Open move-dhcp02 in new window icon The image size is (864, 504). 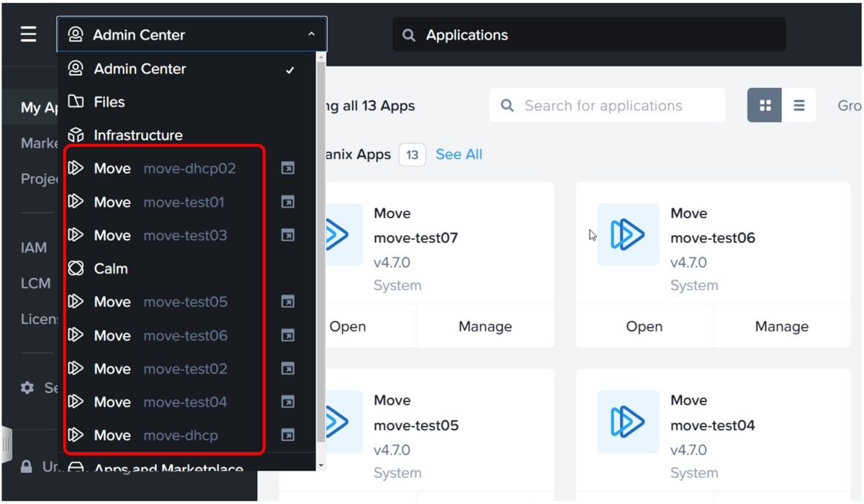(x=287, y=168)
